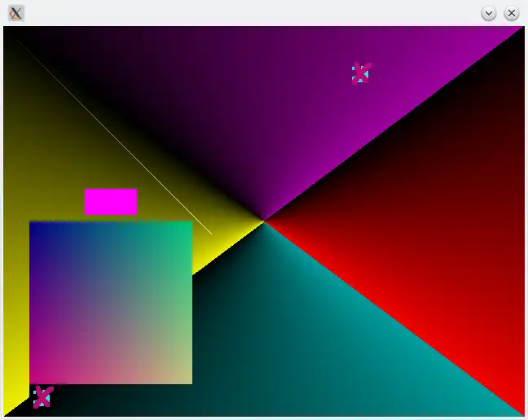
Task: Click the small X logo in purple region
Action: click(x=362, y=73)
